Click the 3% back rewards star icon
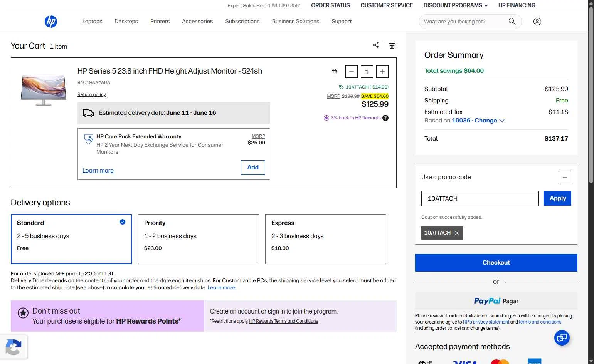 (x=326, y=118)
